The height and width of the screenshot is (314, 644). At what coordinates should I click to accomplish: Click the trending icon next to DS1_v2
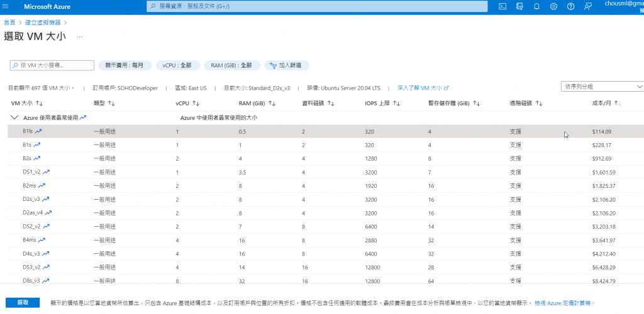click(x=46, y=171)
